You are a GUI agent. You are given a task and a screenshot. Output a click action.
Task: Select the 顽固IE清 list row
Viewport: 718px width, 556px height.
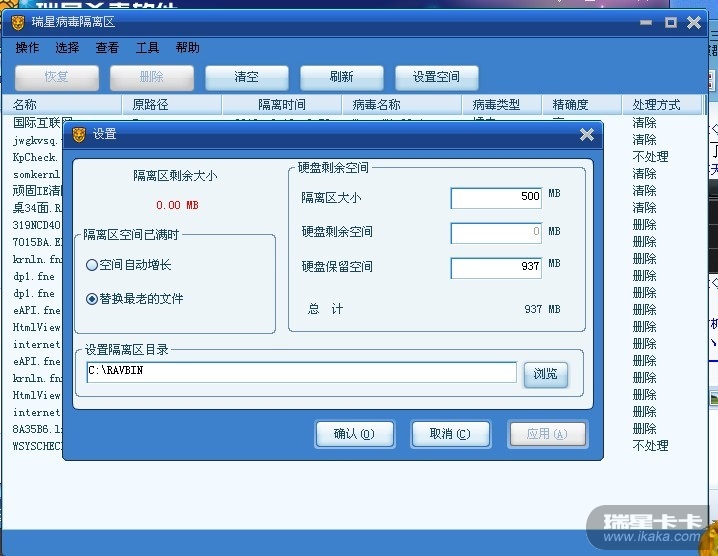[x=37, y=191]
